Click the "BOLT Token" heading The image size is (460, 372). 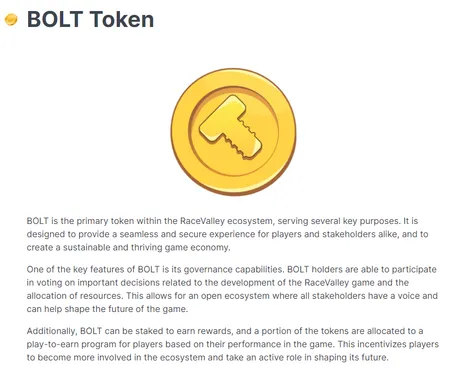[x=90, y=19]
